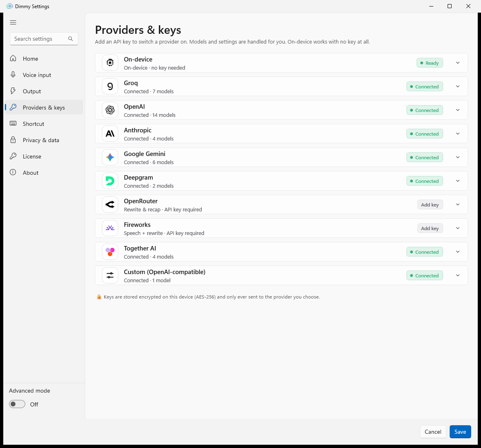The image size is (481, 448).
Task: Expand the Custom (OpenAI-compatible) chevron
Action: click(x=458, y=275)
